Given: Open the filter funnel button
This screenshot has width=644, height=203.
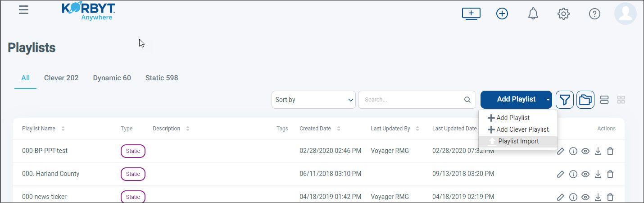Looking at the screenshot, I should 565,100.
